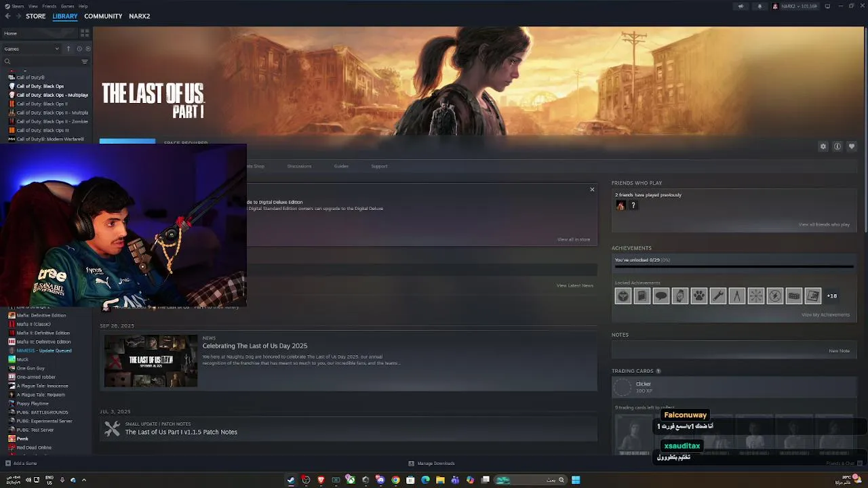Close the Digital Deluxe upgrade banner
Screen dimensions: 868x488
592,190
